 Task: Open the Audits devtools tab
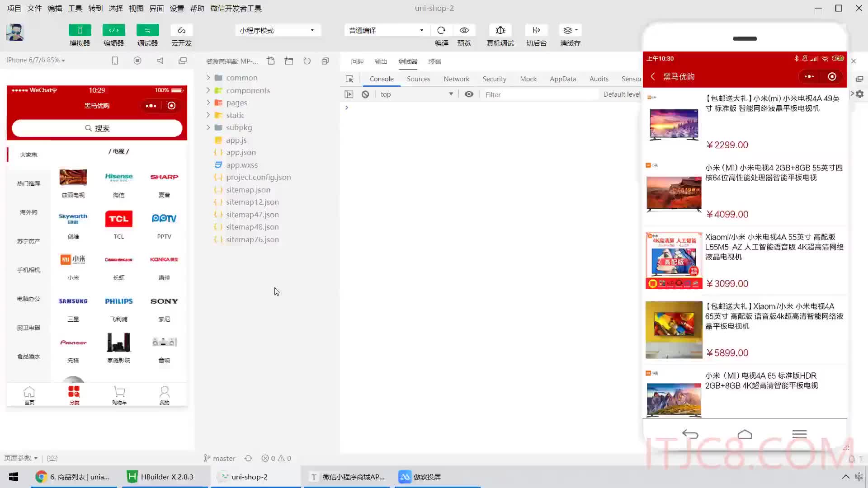click(599, 79)
